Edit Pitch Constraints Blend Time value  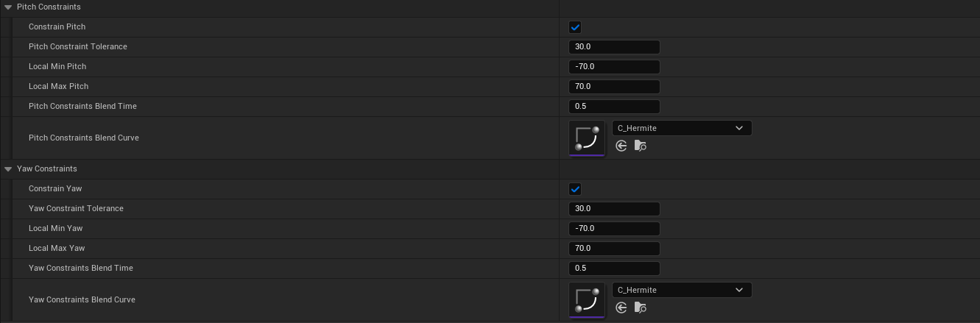(614, 107)
